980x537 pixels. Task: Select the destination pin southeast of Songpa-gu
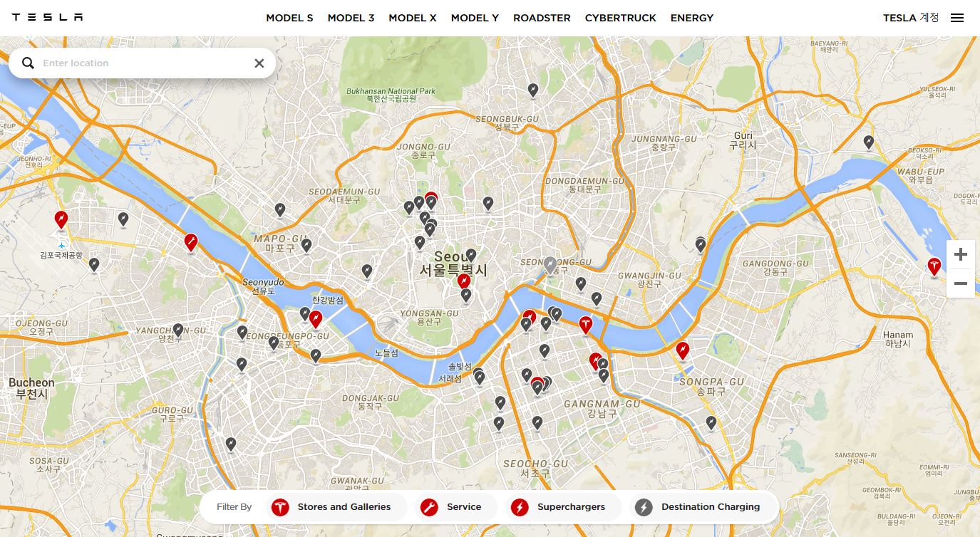[711, 423]
